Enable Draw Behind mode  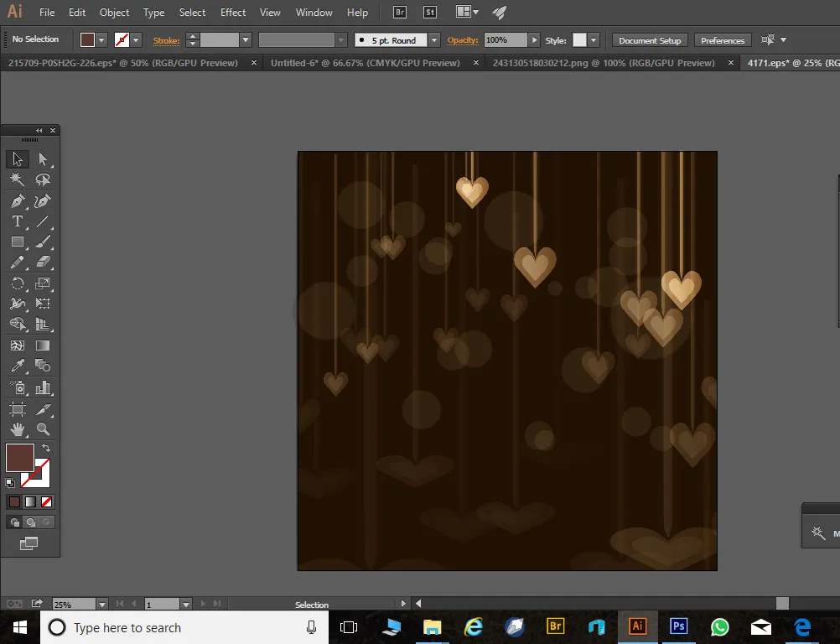click(x=31, y=522)
